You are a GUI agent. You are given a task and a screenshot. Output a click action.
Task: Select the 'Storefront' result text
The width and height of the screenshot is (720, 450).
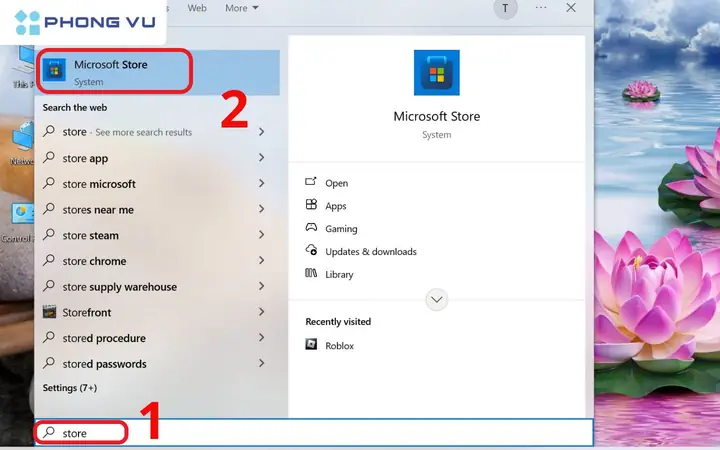87,312
